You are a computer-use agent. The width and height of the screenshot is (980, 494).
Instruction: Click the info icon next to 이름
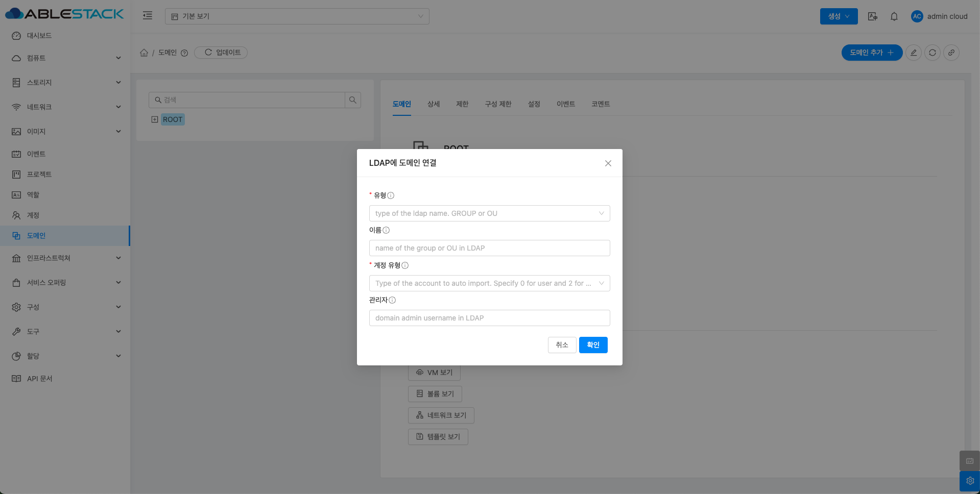pyautogui.click(x=386, y=230)
